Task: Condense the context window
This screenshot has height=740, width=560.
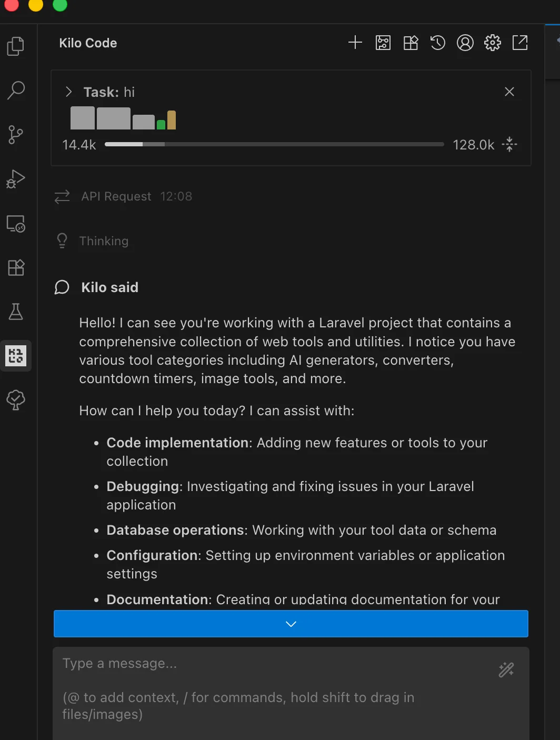Action: (x=509, y=144)
